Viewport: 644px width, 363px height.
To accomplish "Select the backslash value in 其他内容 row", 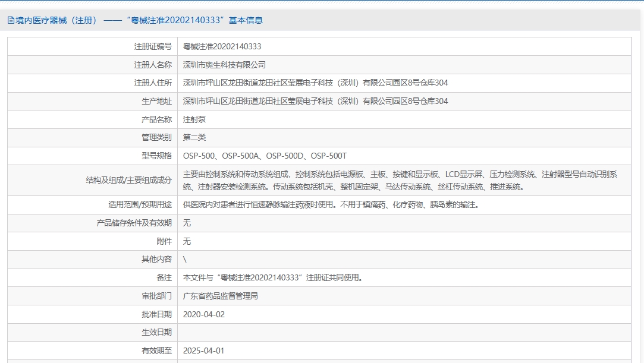I will pyautogui.click(x=185, y=259).
